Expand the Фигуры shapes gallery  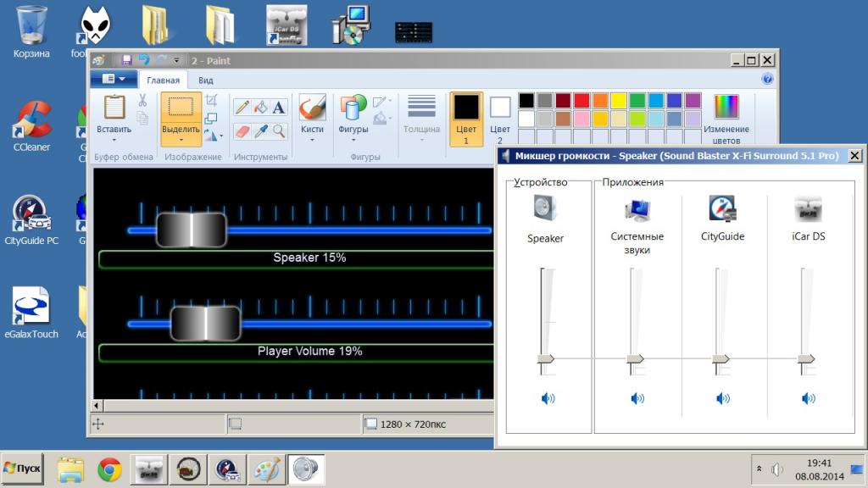[353, 139]
